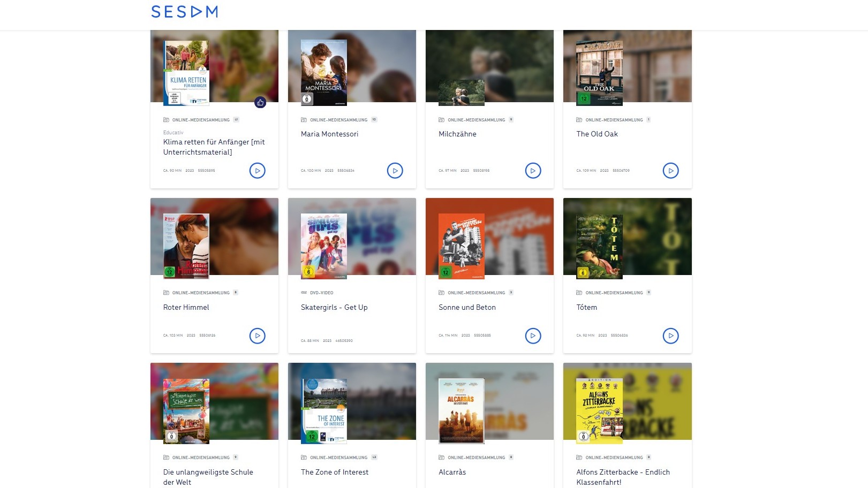This screenshot has height=488, width=868.
Task: Click The Old Oak DVD cover
Action: (x=599, y=73)
